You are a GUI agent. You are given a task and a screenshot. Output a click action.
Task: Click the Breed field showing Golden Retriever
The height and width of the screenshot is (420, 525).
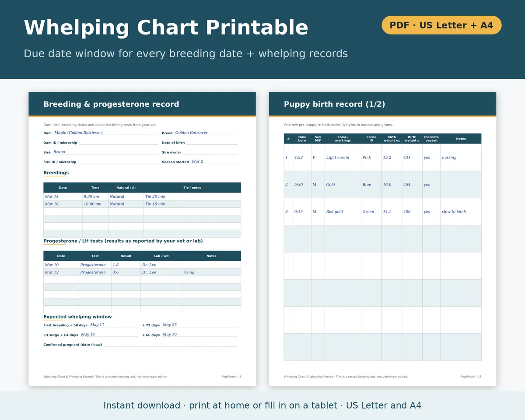pyautogui.click(x=206, y=133)
